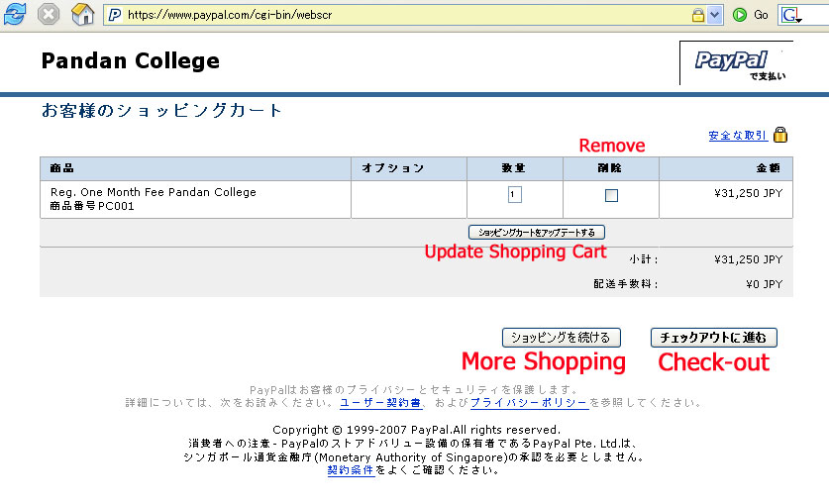Open the 安全な取引 link

click(x=738, y=136)
